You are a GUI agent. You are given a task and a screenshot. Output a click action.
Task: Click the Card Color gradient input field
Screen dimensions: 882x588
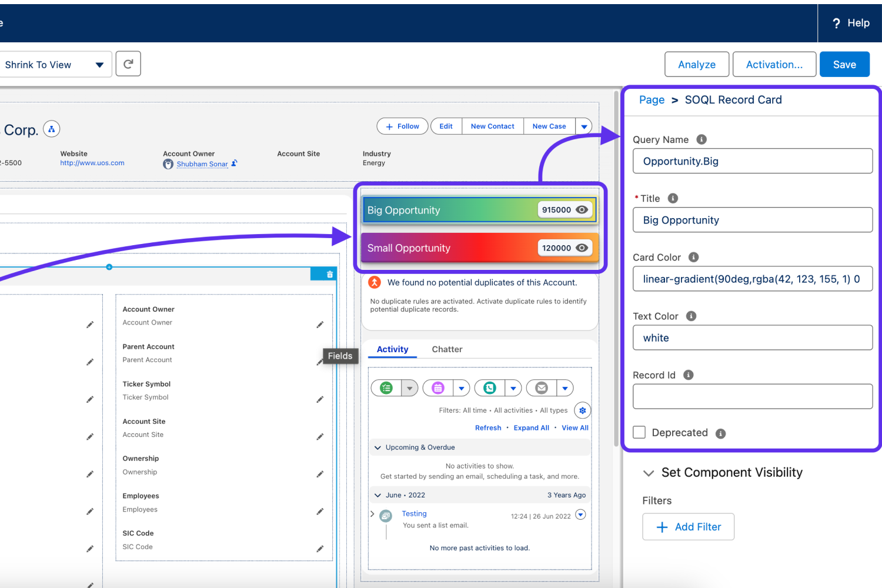click(x=753, y=279)
